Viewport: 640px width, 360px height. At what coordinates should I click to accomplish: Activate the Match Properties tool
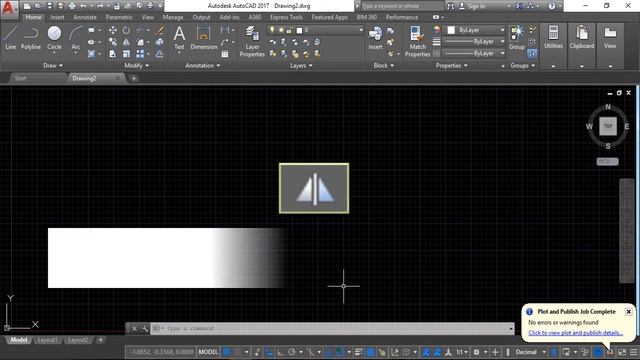click(417, 41)
